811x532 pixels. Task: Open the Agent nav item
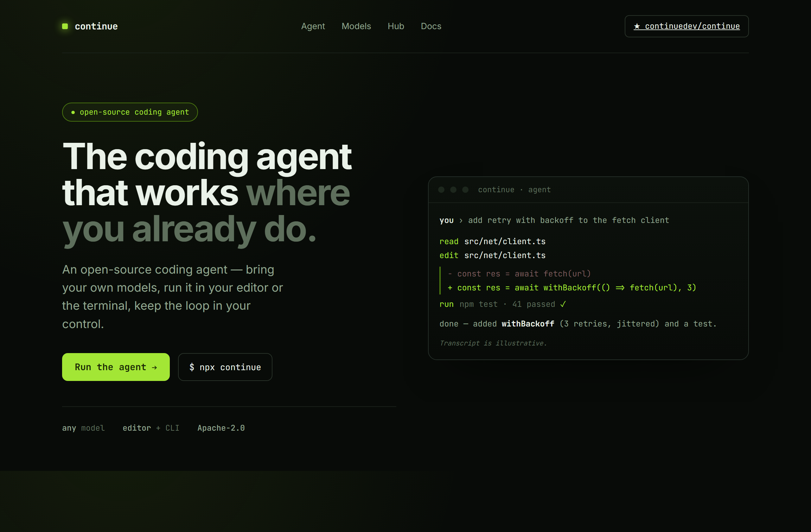[x=313, y=26]
